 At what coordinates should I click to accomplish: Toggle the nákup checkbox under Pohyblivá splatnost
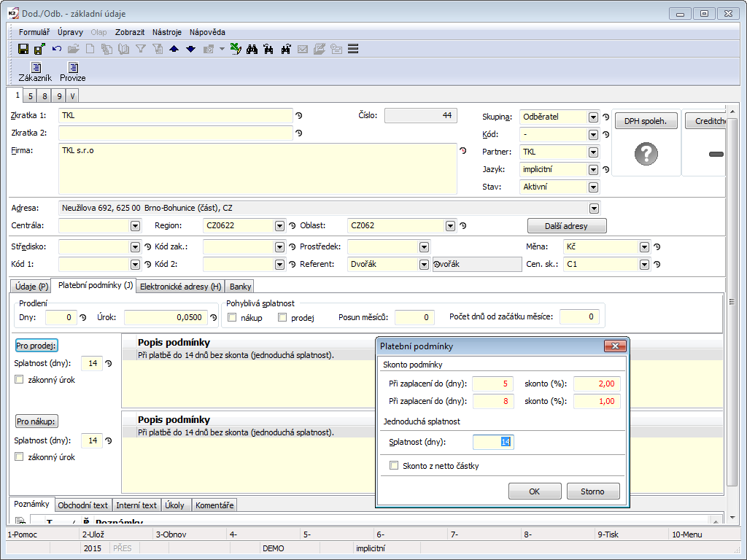click(x=233, y=317)
